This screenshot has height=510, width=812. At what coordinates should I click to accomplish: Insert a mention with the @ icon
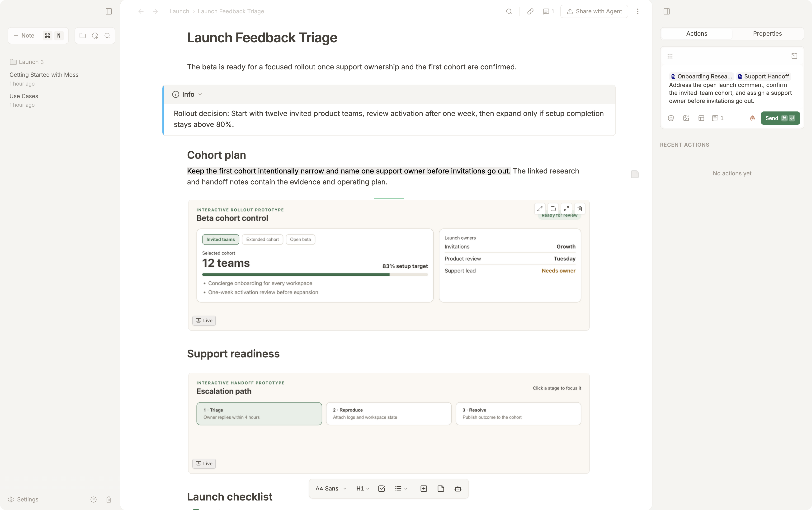point(671,118)
